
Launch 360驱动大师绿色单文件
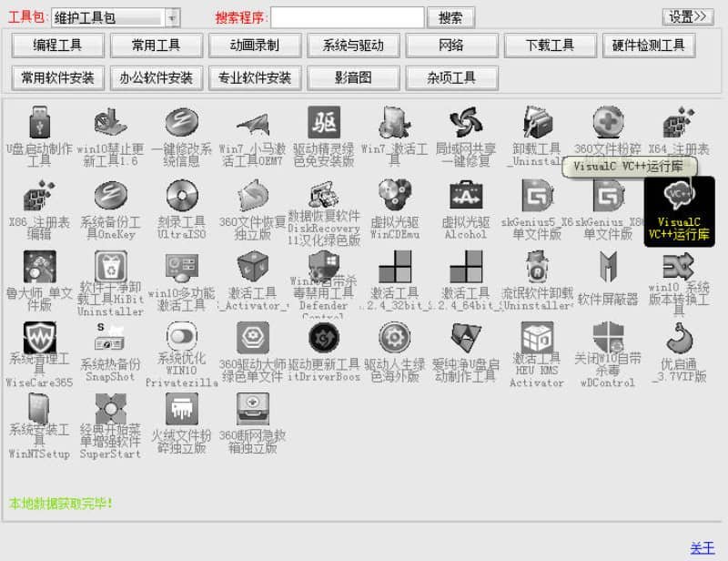[253, 352]
